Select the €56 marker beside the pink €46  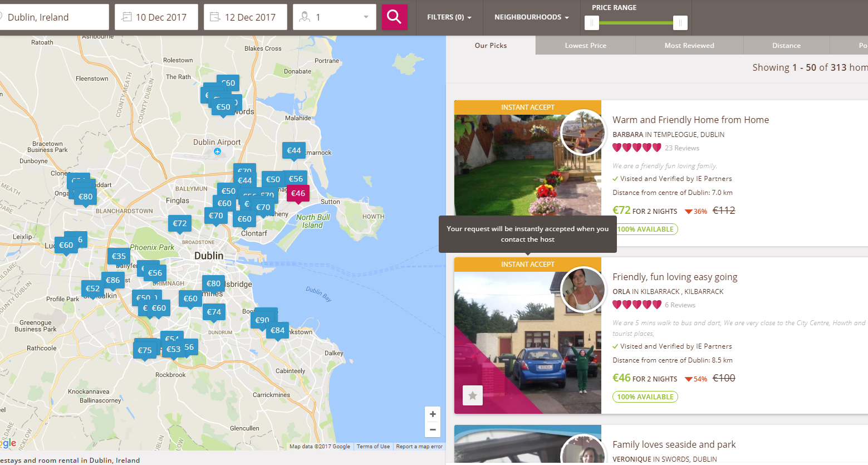click(x=296, y=179)
